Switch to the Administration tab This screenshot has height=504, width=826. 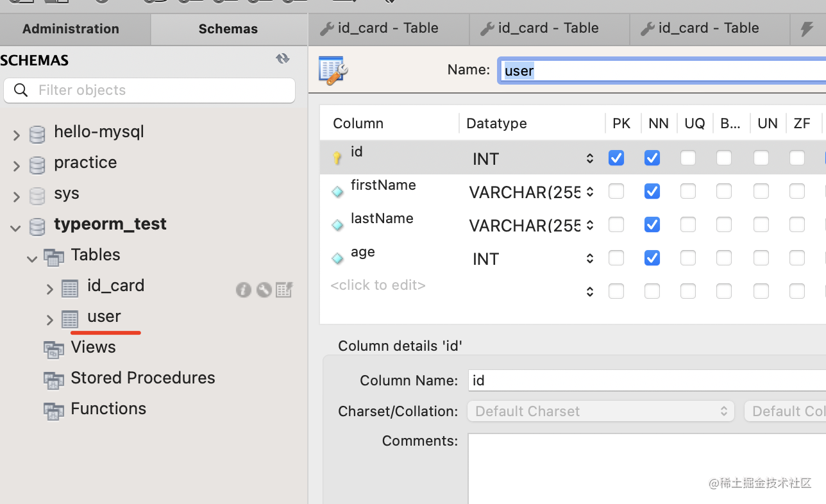click(71, 29)
